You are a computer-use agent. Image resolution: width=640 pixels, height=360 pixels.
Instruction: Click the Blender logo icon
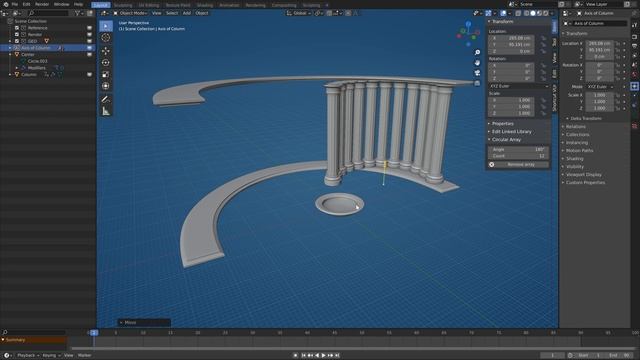click(6, 4)
